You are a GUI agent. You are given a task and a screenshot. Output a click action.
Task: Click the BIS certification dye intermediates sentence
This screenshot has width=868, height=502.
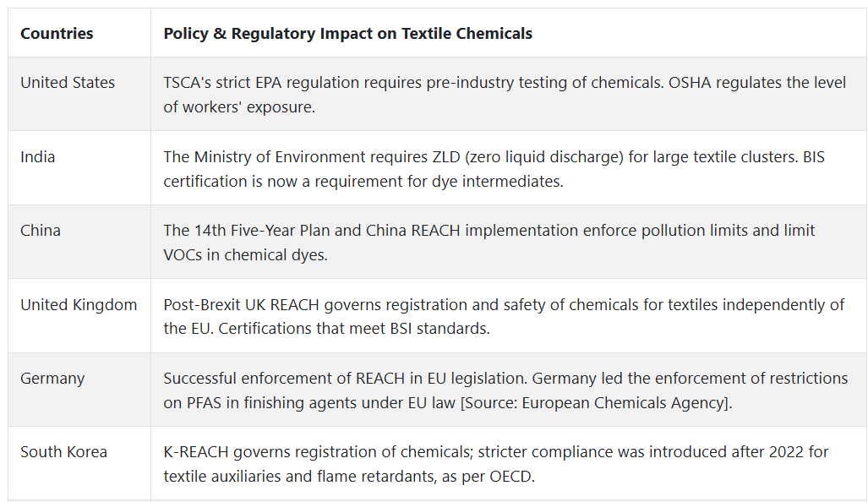click(494, 169)
